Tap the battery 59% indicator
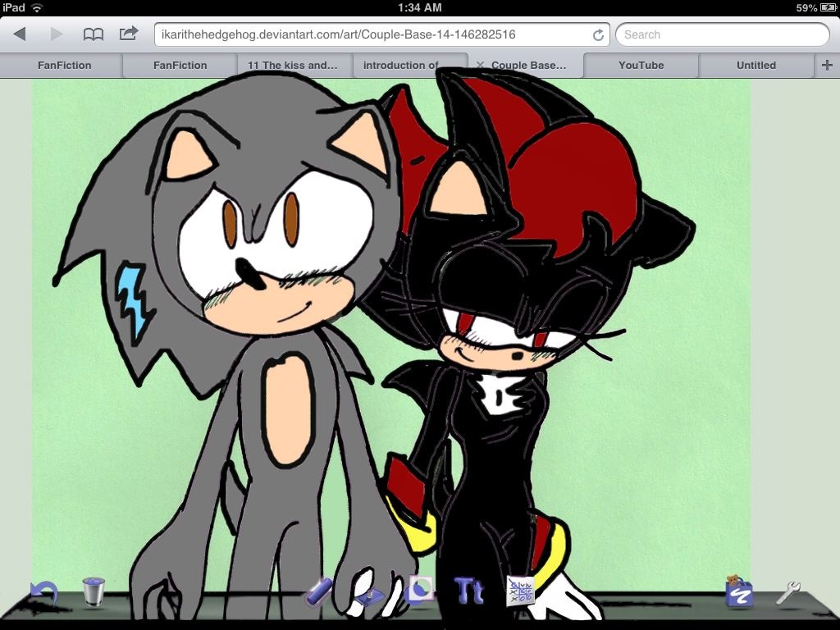This screenshot has height=630, width=840. point(816,7)
